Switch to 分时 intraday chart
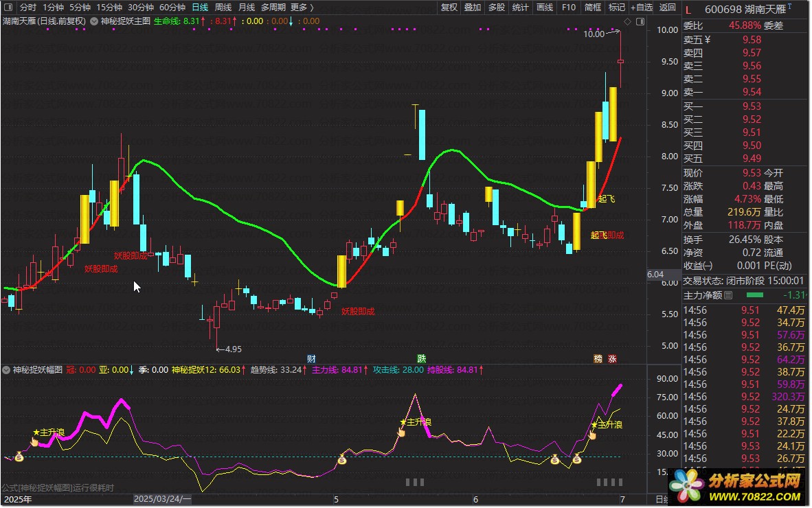812x508 pixels. point(28,8)
